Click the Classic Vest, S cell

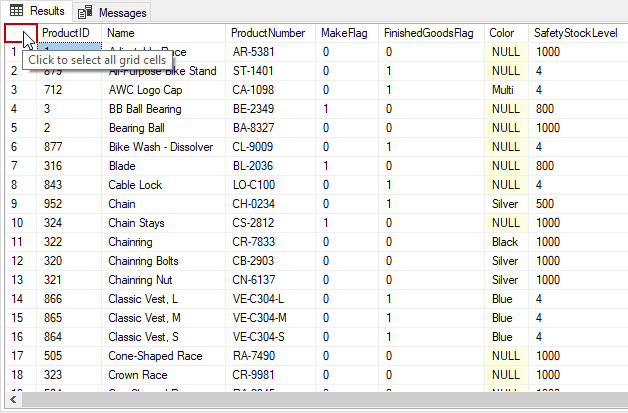[164, 337]
